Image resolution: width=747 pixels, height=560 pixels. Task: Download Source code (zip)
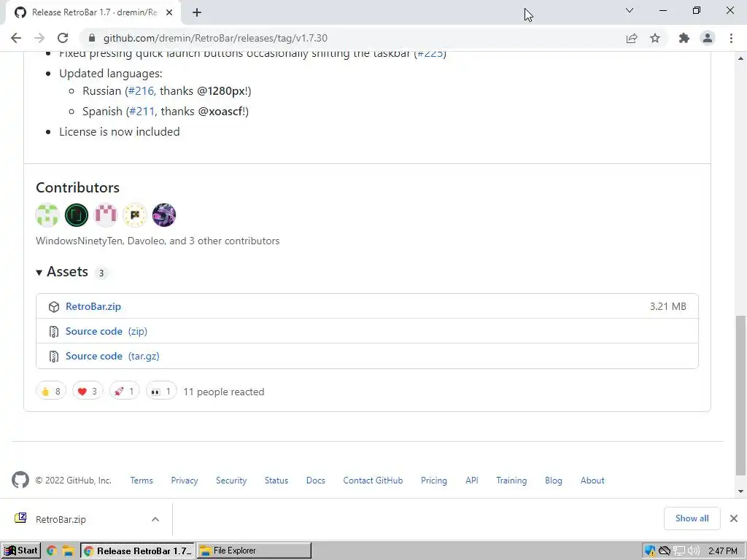point(107,332)
